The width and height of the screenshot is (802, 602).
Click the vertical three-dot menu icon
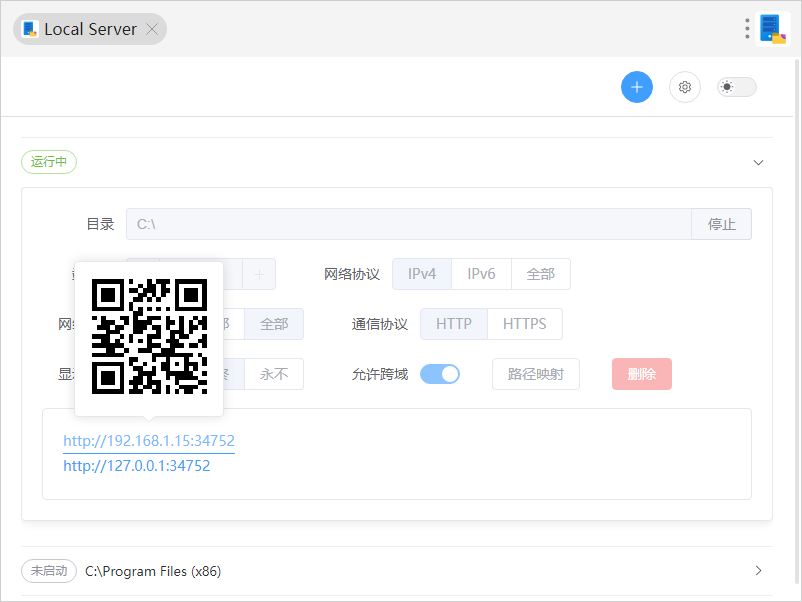pos(747,28)
